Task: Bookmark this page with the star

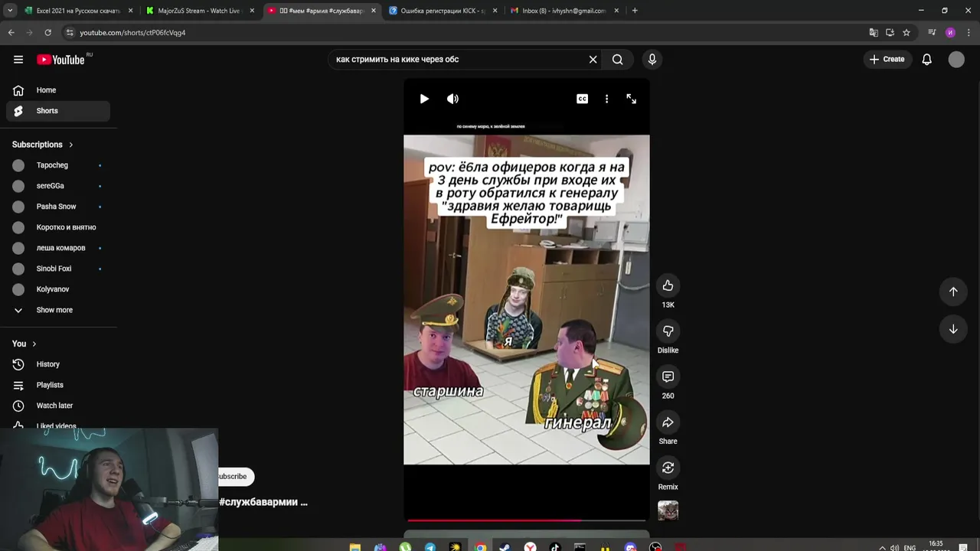Action: (x=906, y=33)
